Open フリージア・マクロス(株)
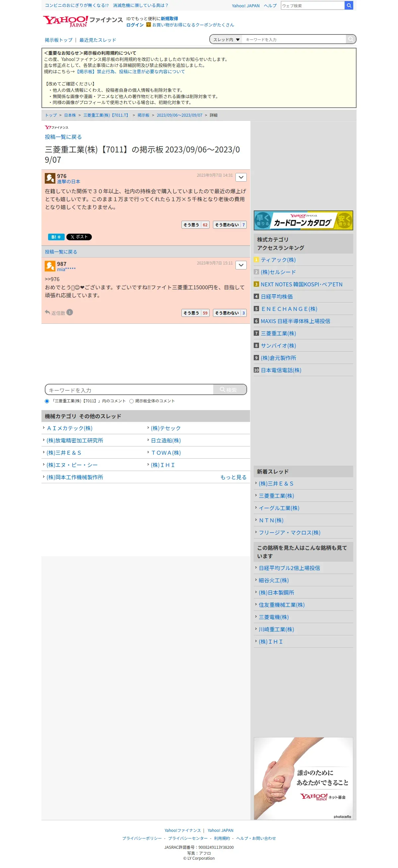The image size is (398, 868). (x=290, y=533)
